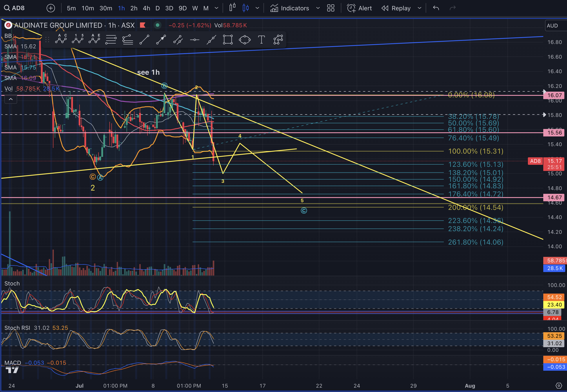This screenshot has height=392, width=567.
Task: Choose the monthly M timeframe
Action: click(x=206, y=8)
